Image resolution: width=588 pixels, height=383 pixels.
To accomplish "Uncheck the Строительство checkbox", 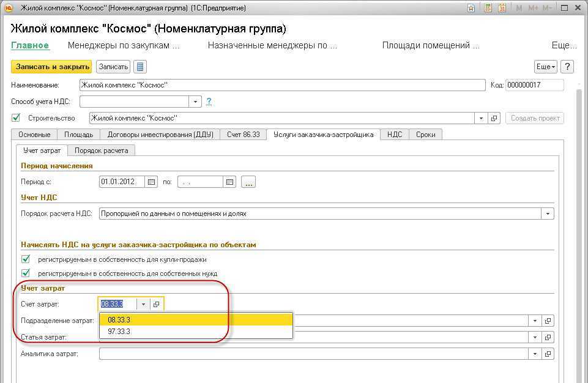I will click(x=16, y=118).
